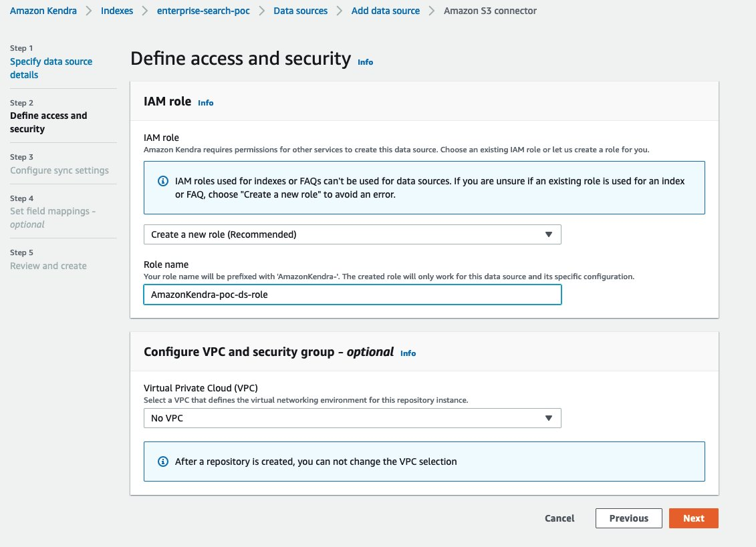Cancel the data source setup
The width and height of the screenshot is (756, 547).
(559, 518)
